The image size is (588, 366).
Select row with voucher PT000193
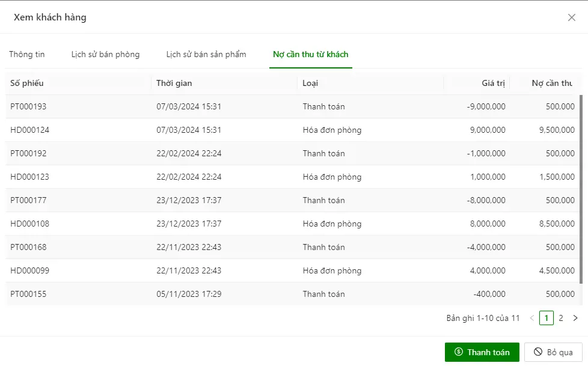tap(293, 106)
